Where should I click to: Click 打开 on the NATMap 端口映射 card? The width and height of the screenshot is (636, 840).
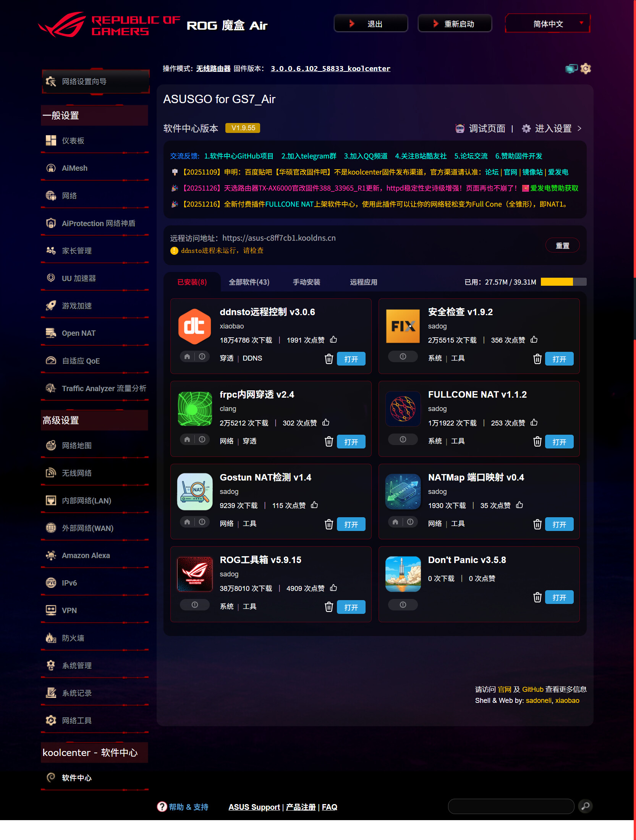(559, 524)
